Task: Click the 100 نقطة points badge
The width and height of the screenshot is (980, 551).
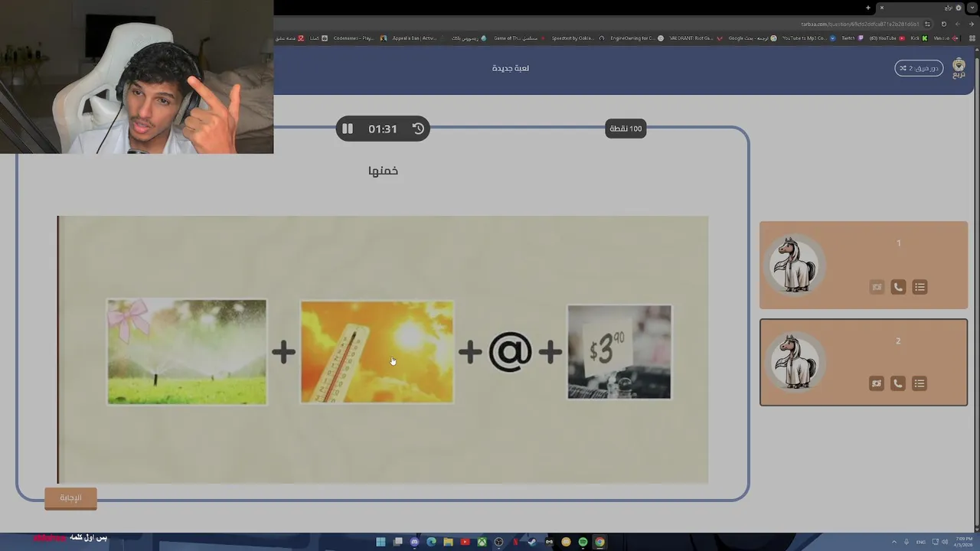Action: pos(626,129)
